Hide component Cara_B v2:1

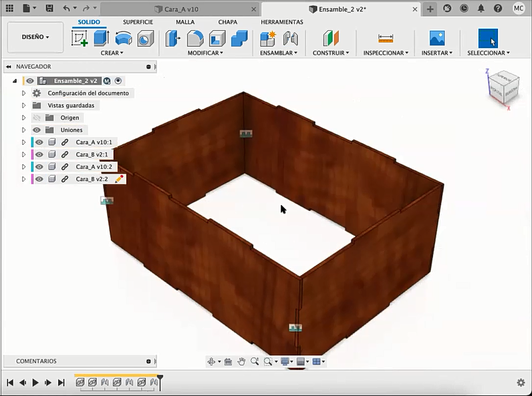39,154
